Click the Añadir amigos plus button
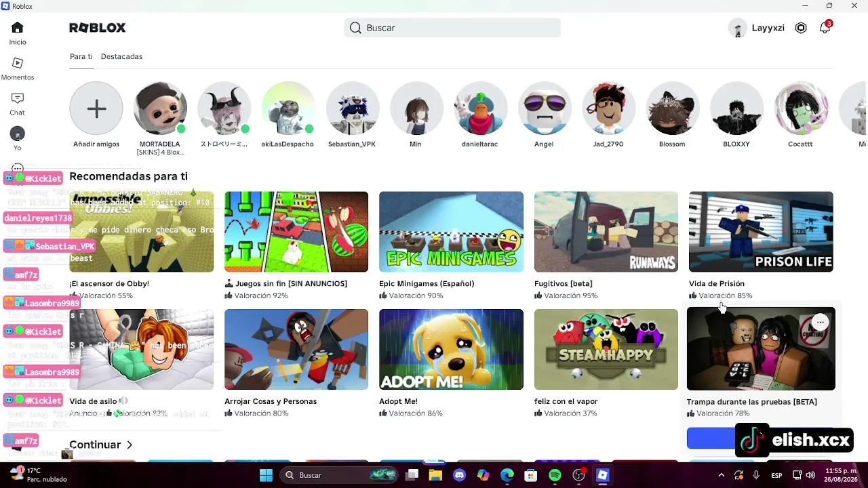 [96, 108]
